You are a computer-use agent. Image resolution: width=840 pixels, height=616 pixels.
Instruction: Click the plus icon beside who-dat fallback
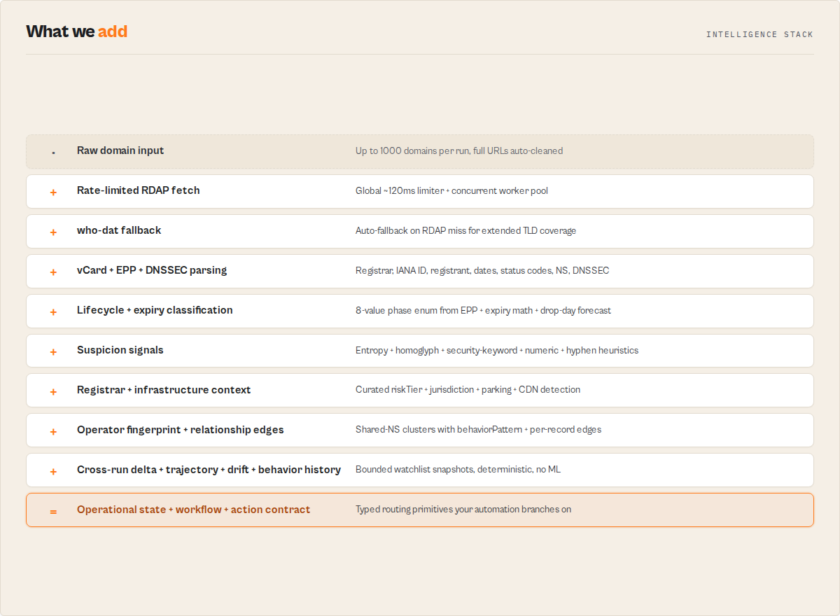coord(53,232)
